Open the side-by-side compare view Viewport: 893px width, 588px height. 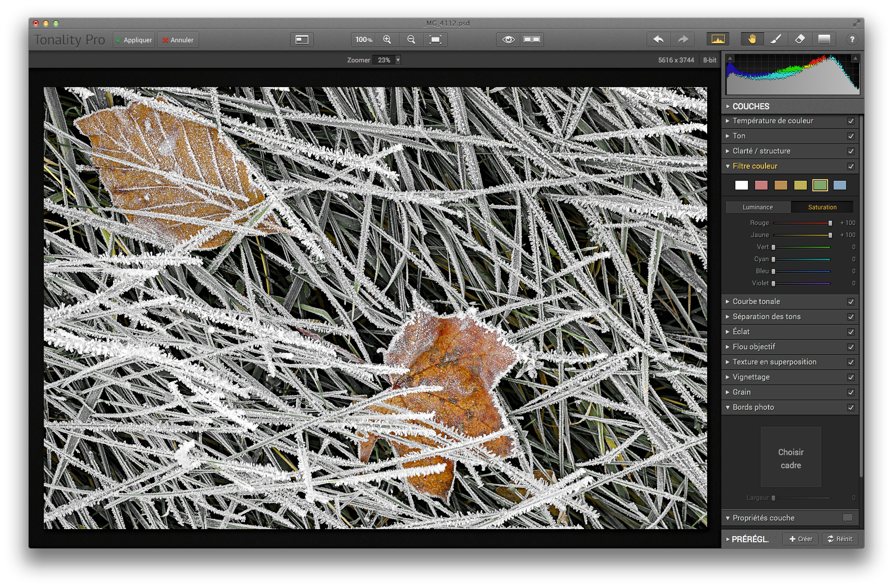(x=532, y=40)
